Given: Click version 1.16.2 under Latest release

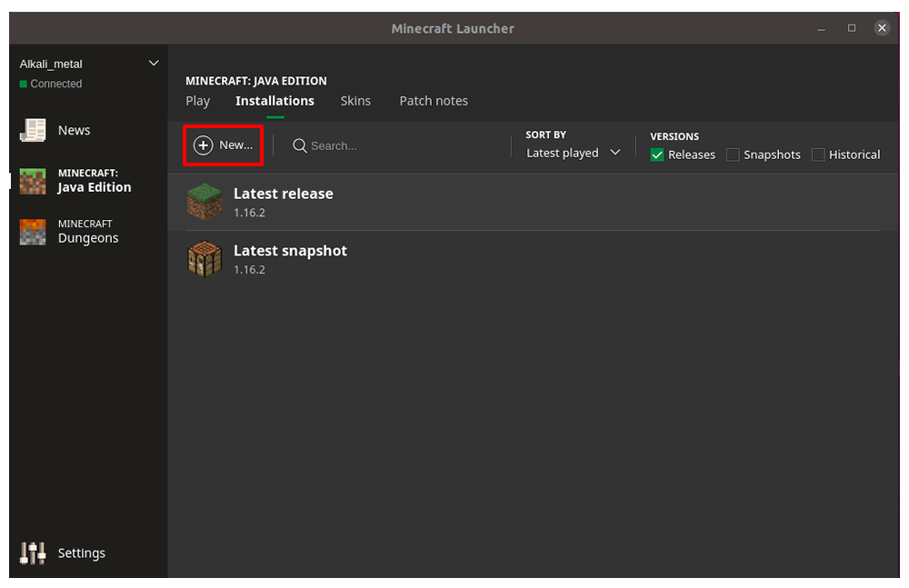Looking at the screenshot, I should [x=249, y=213].
